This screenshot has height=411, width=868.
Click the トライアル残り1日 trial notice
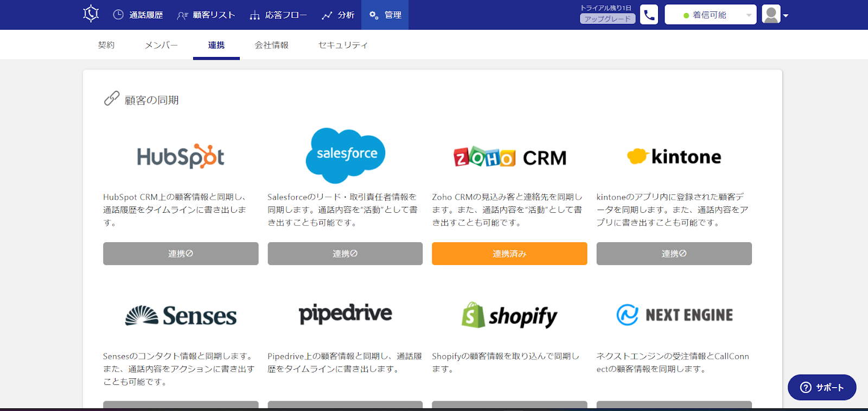pyautogui.click(x=606, y=8)
